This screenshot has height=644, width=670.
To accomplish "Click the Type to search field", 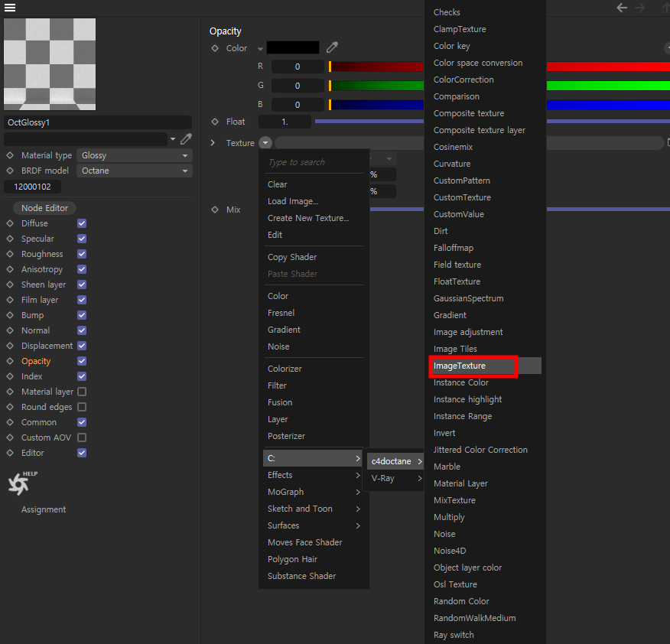I will [x=314, y=162].
